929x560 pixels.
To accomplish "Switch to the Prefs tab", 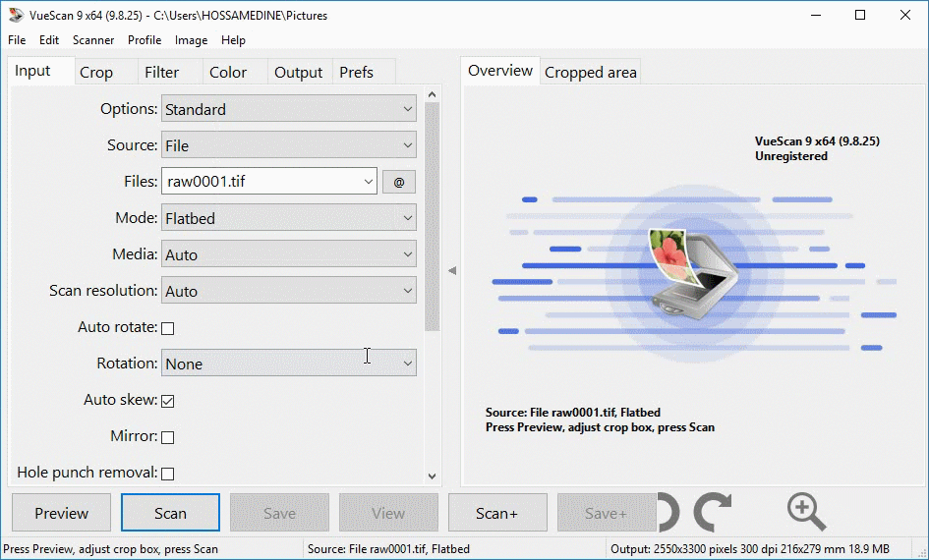I will [364, 73].
